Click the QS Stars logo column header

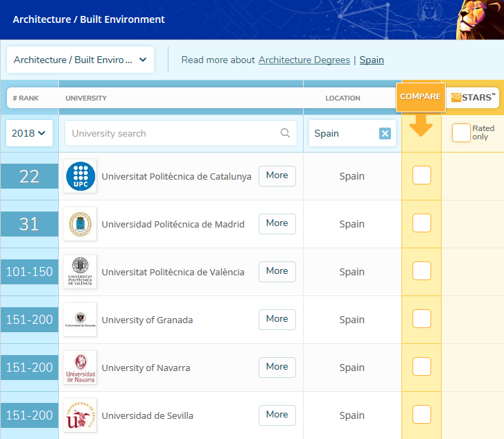[473, 98]
